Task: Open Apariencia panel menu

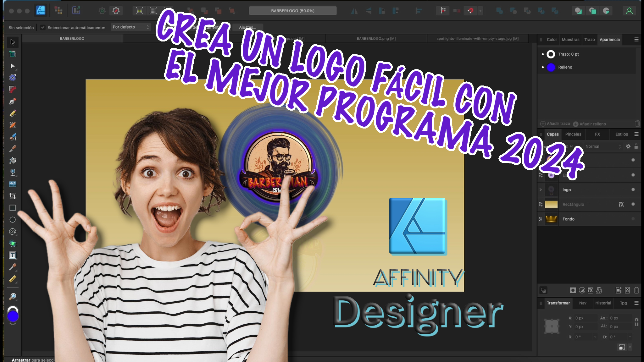Action: pos(636,40)
